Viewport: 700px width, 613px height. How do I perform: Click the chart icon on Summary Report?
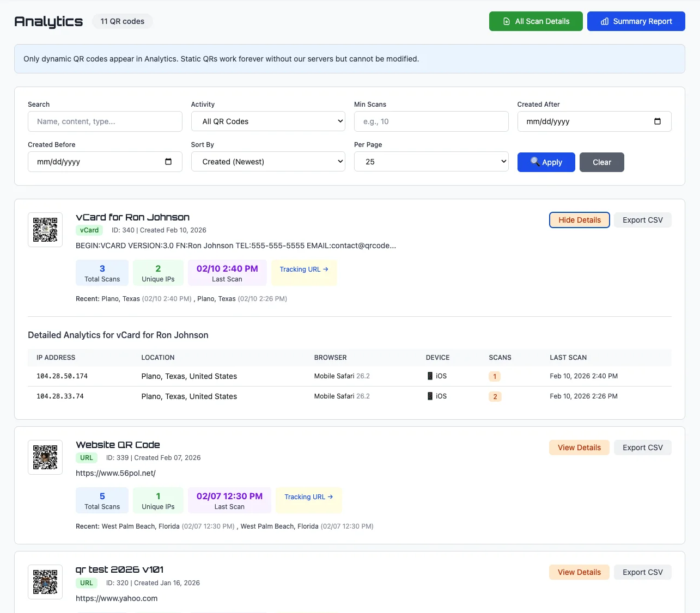pyautogui.click(x=604, y=21)
